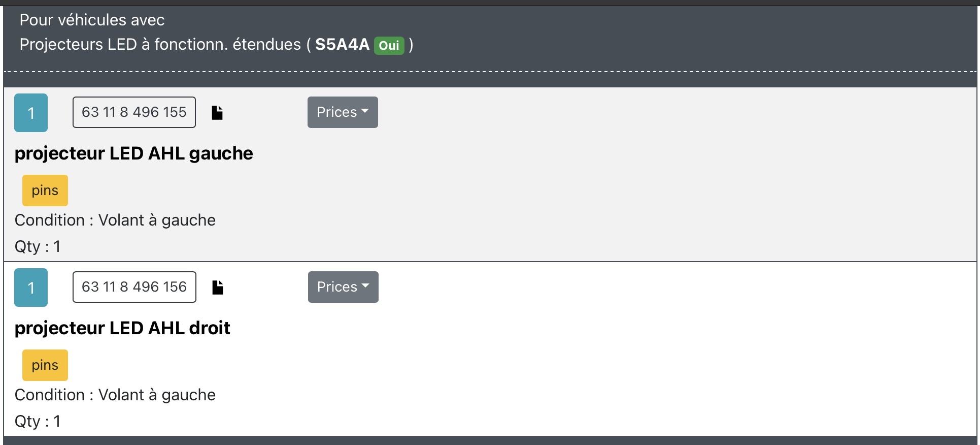This screenshot has height=445, width=980.
Task: Expand the Prices dropdown for projecteur LED AHL droit
Action: (x=343, y=287)
